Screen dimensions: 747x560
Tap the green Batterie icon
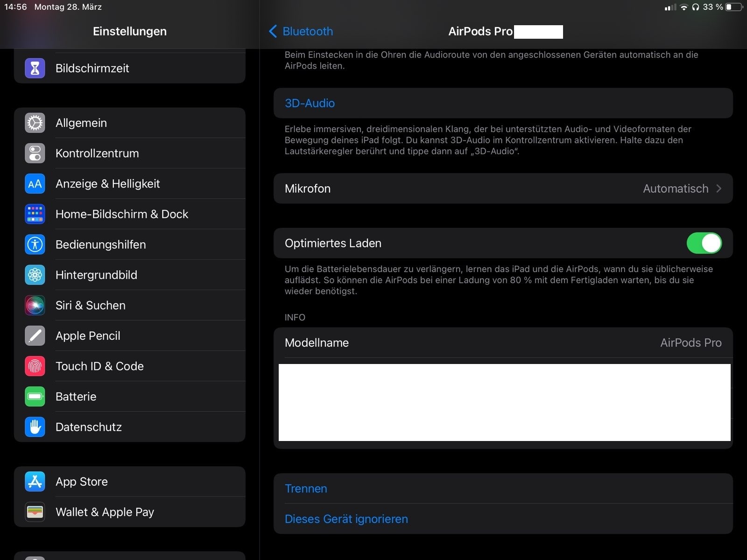pyautogui.click(x=35, y=397)
